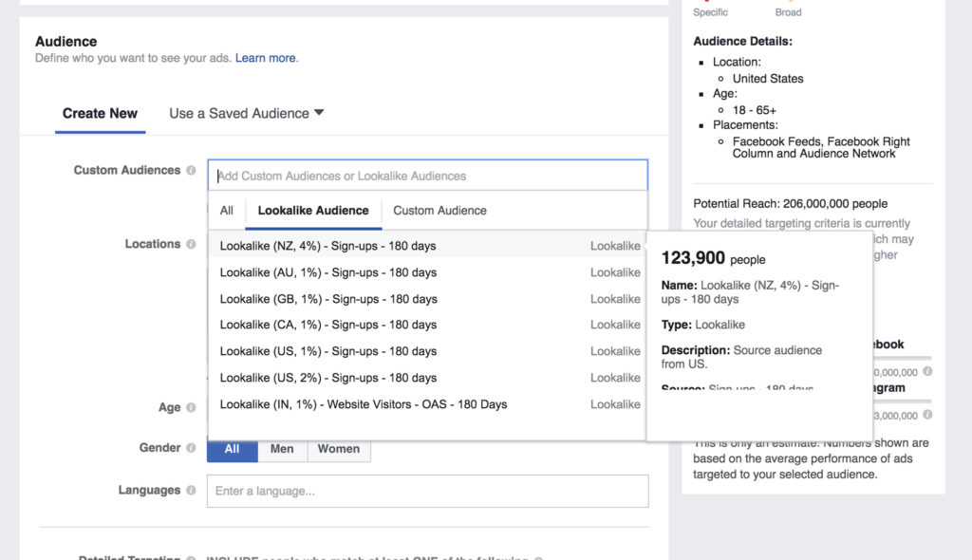
Task: Set gender to All
Action: pos(232,450)
